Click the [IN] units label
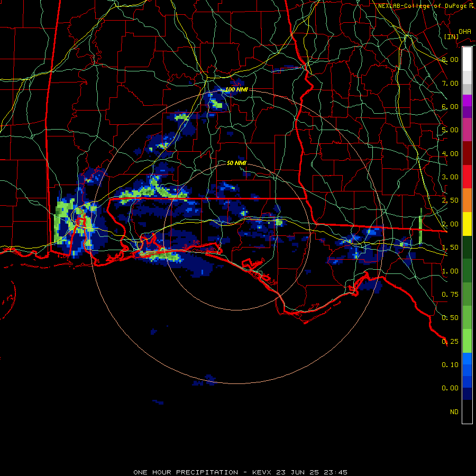The width and height of the screenshot is (476, 476). [x=451, y=36]
